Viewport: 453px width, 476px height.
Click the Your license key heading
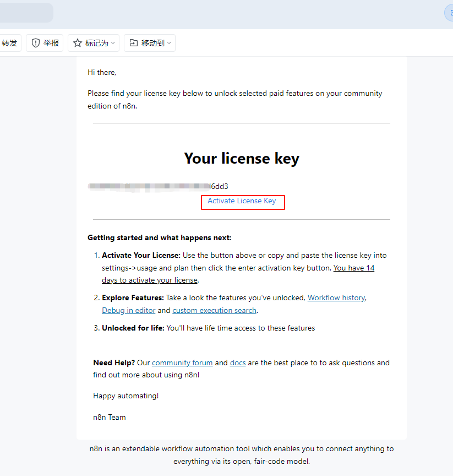242,159
